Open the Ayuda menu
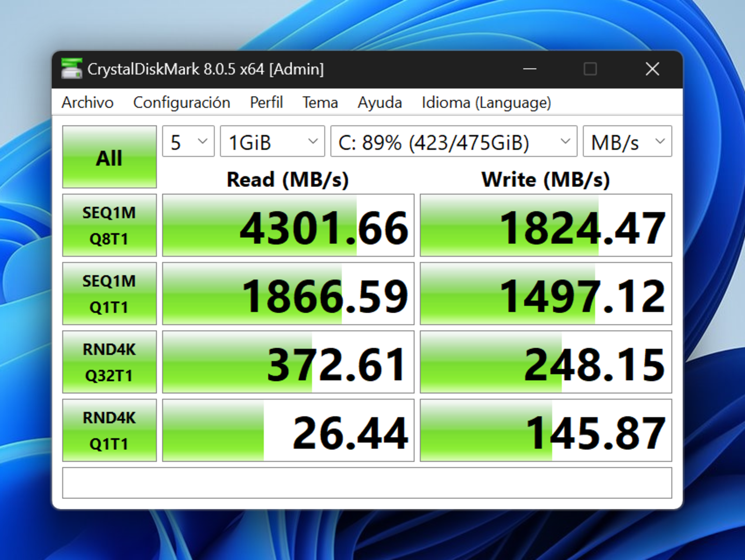The width and height of the screenshot is (745, 560). pyautogui.click(x=380, y=102)
